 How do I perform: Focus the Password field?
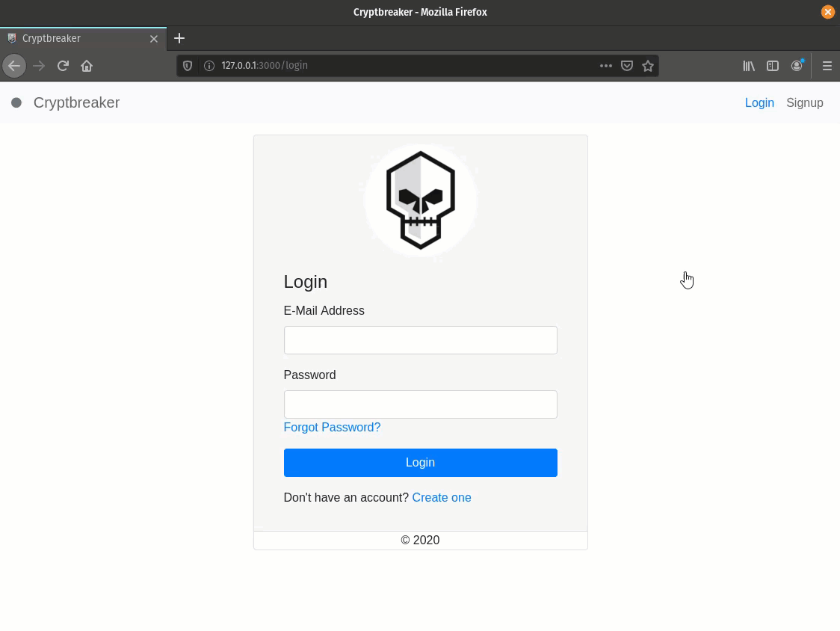[x=421, y=404]
